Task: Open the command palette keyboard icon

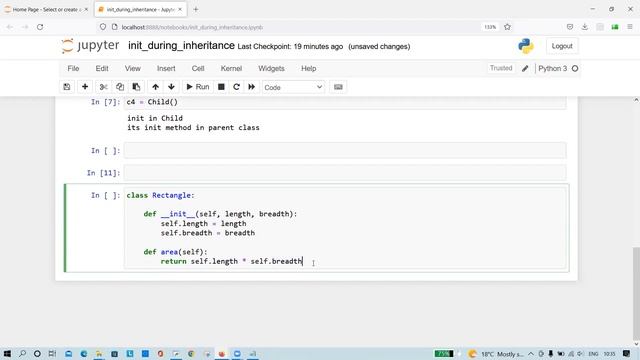Action: tap(338, 87)
